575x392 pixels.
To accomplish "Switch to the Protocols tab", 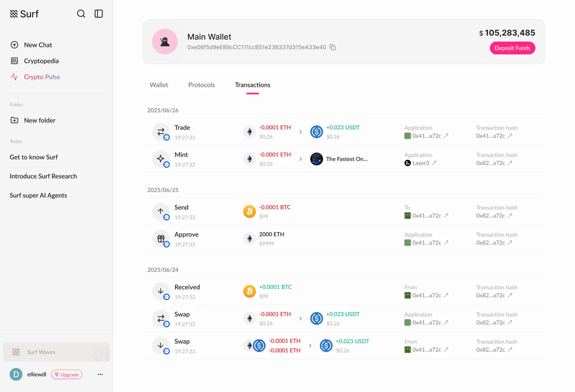I will (202, 85).
